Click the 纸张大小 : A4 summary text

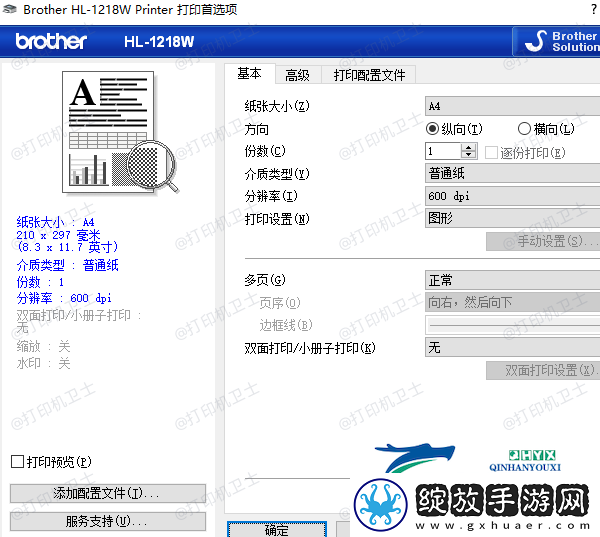pos(55,222)
